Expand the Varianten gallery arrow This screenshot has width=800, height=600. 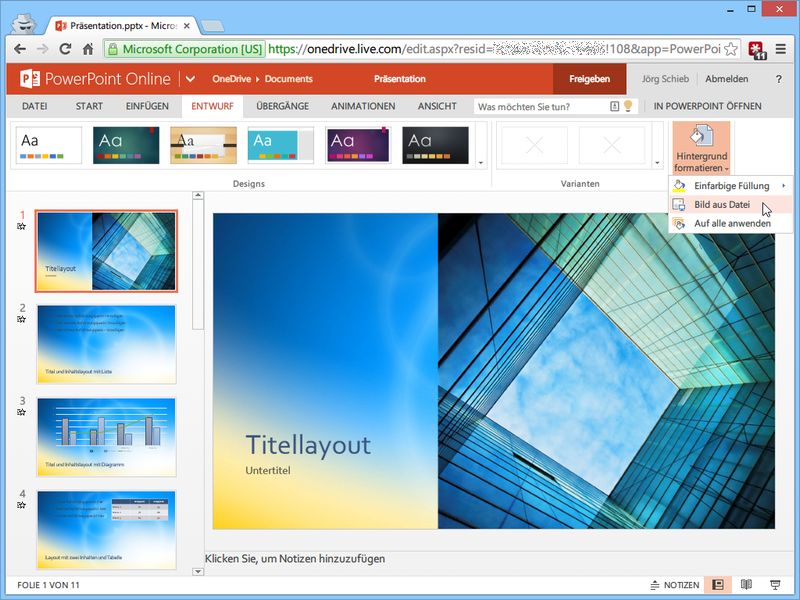point(657,163)
